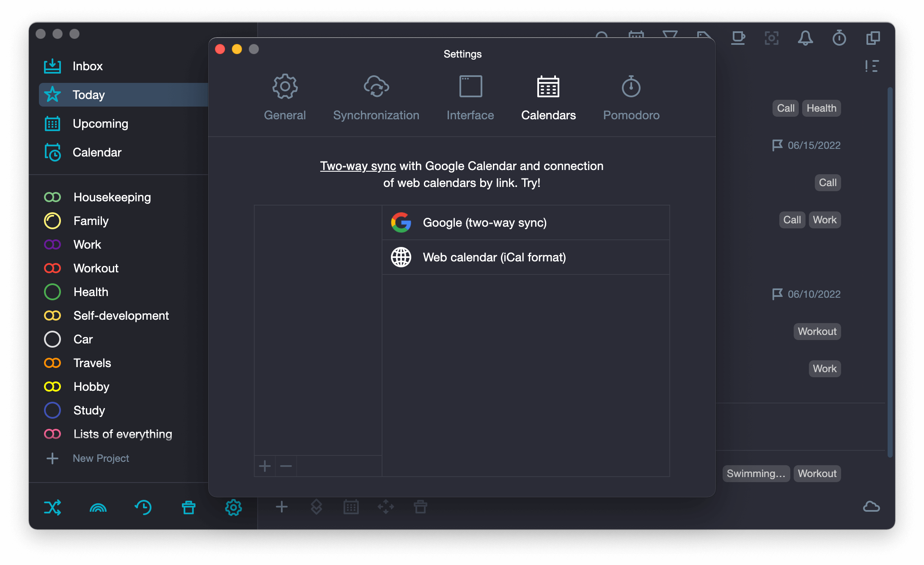The width and height of the screenshot is (924, 565).
Task: Click the cloud sync icon at bottom right
Action: pyautogui.click(x=872, y=507)
